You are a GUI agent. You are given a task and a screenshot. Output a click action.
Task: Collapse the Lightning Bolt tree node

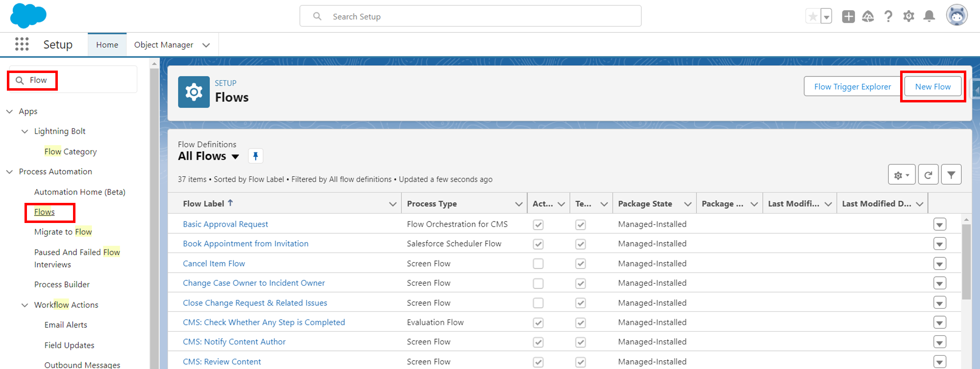(25, 131)
